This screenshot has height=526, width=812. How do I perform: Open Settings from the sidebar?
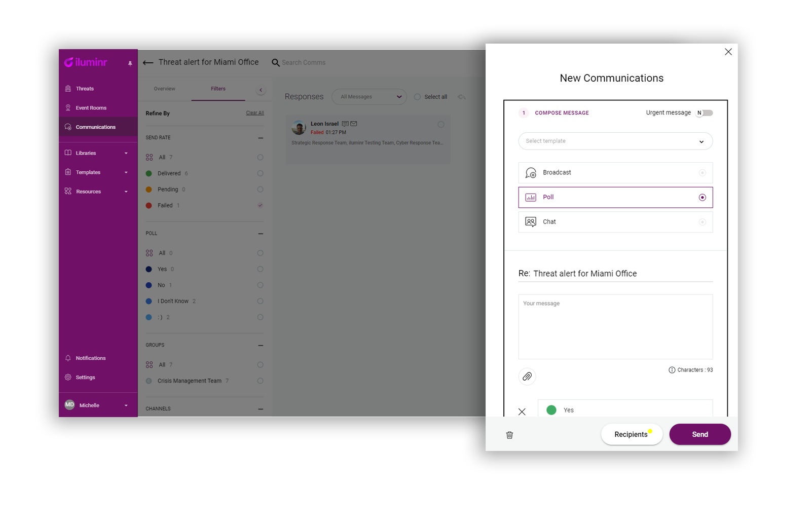coord(85,377)
